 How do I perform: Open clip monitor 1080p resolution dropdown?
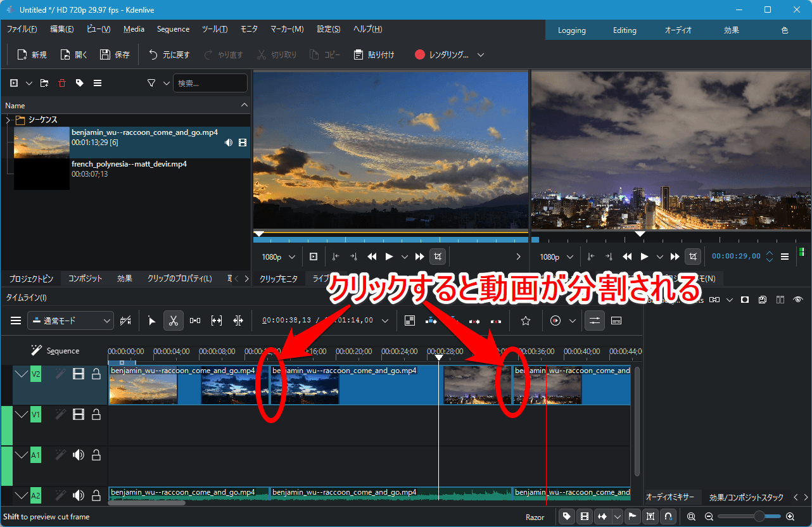(279, 257)
